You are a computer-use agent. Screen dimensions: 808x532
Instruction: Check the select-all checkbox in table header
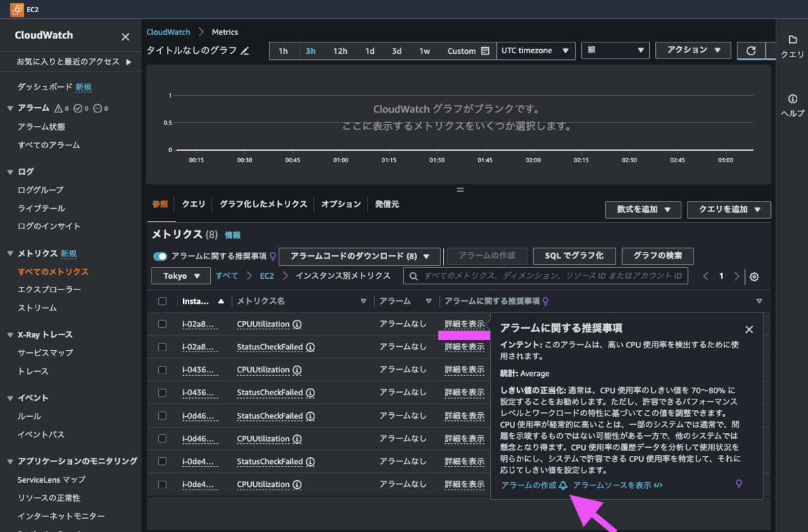pyautogui.click(x=162, y=301)
